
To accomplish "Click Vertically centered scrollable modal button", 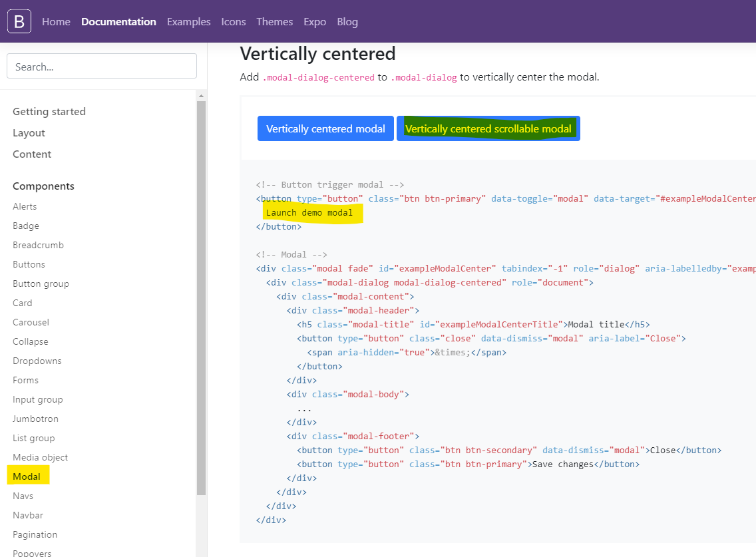I will point(488,128).
